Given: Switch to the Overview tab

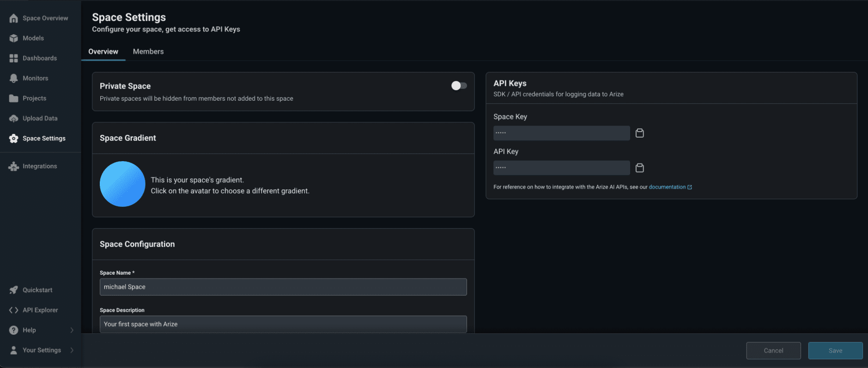Looking at the screenshot, I should click(103, 51).
